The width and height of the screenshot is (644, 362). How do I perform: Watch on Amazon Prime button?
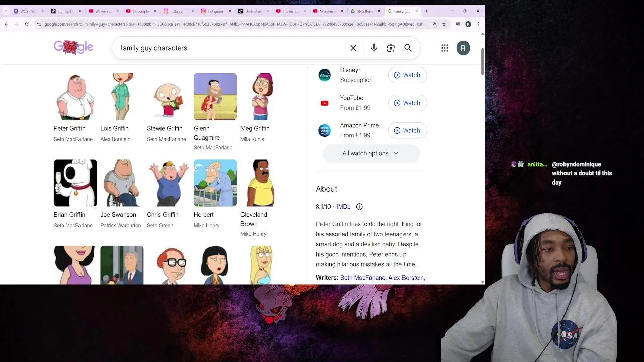point(407,131)
